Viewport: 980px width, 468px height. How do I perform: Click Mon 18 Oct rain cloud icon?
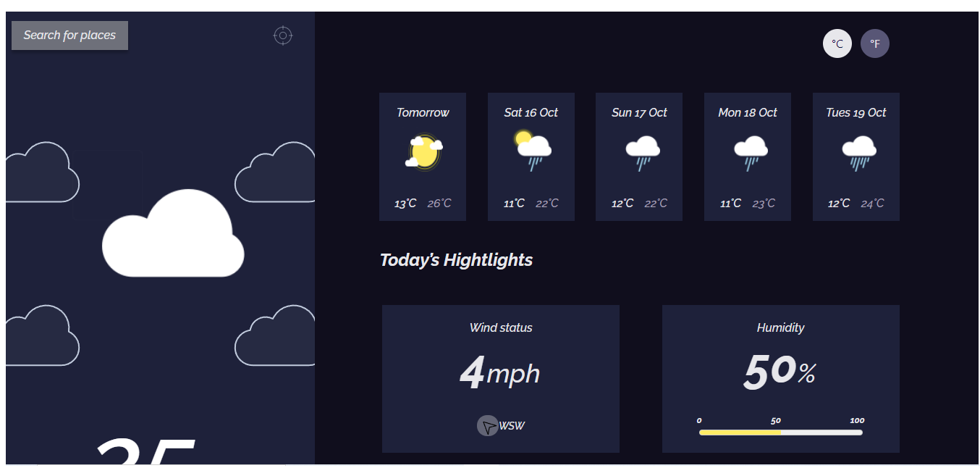point(751,154)
